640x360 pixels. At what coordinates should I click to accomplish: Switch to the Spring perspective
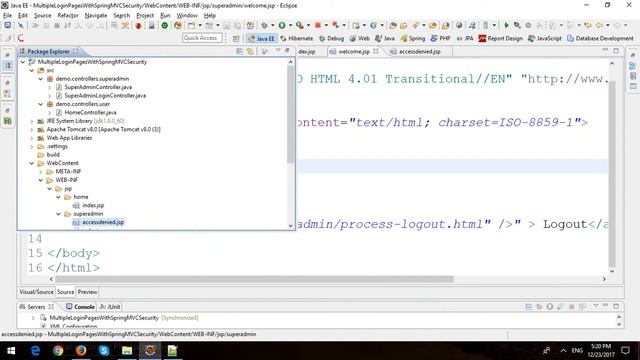(x=413, y=38)
